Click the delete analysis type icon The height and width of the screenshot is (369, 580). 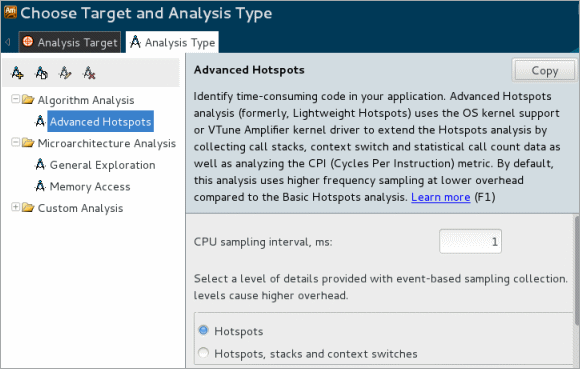89,73
